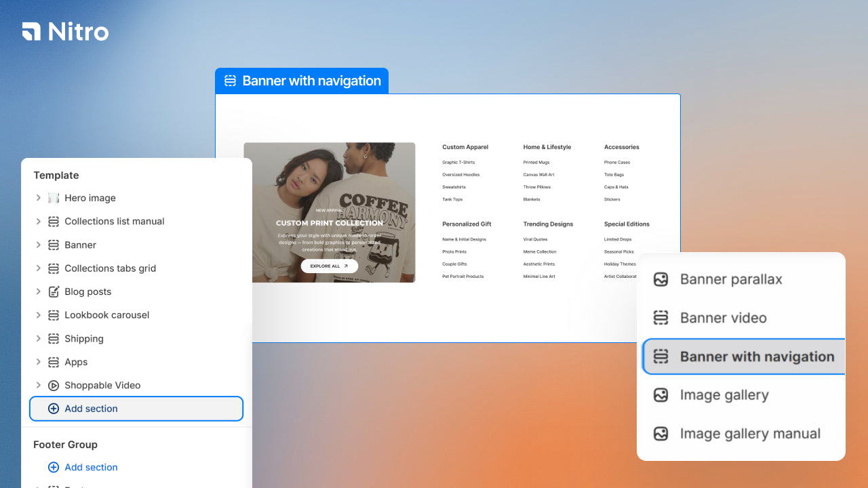Click the Template heading in the sidebar

[x=56, y=175]
